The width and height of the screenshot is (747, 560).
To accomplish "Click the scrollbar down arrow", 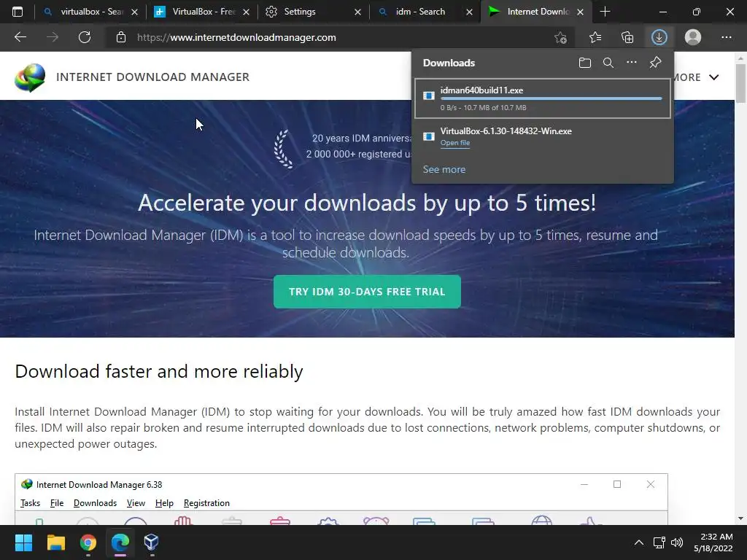I will (741, 518).
